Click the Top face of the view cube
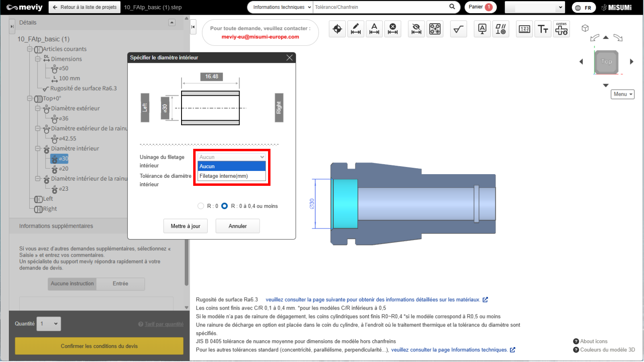The image size is (644, 362). point(606,62)
